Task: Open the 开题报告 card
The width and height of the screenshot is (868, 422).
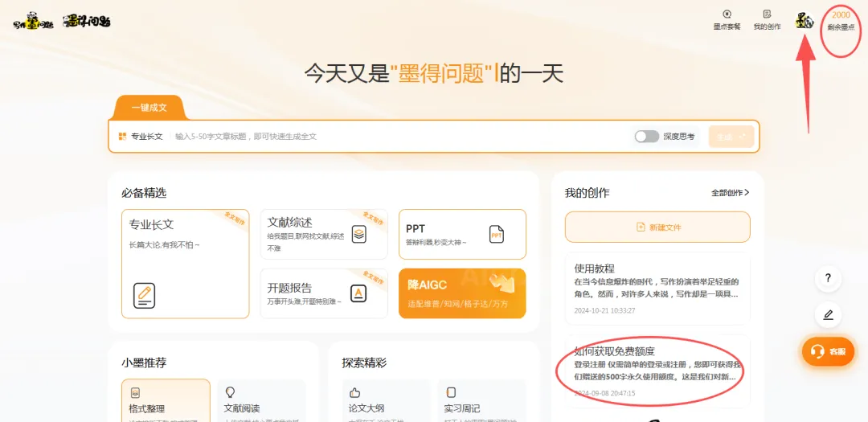Action: [x=324, y=293]
